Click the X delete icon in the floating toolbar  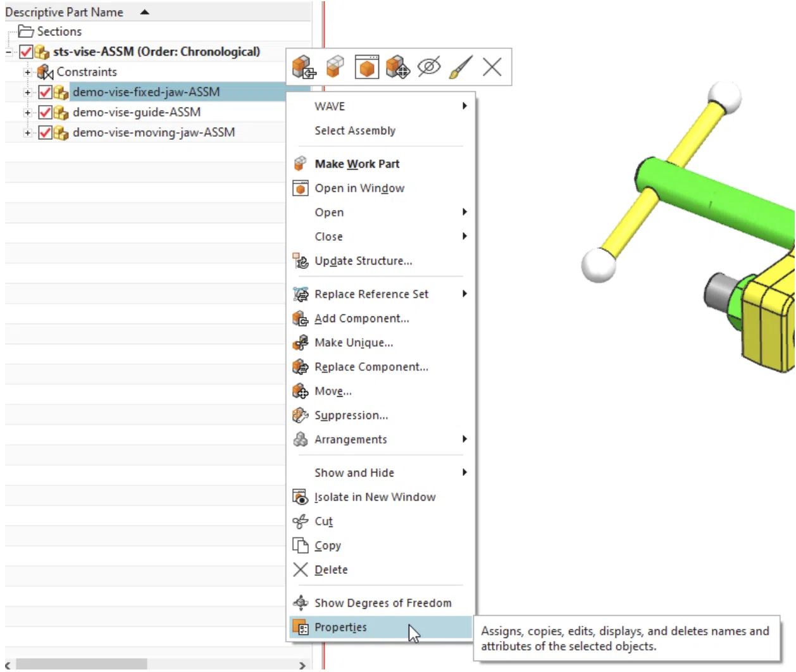[492, 66]
